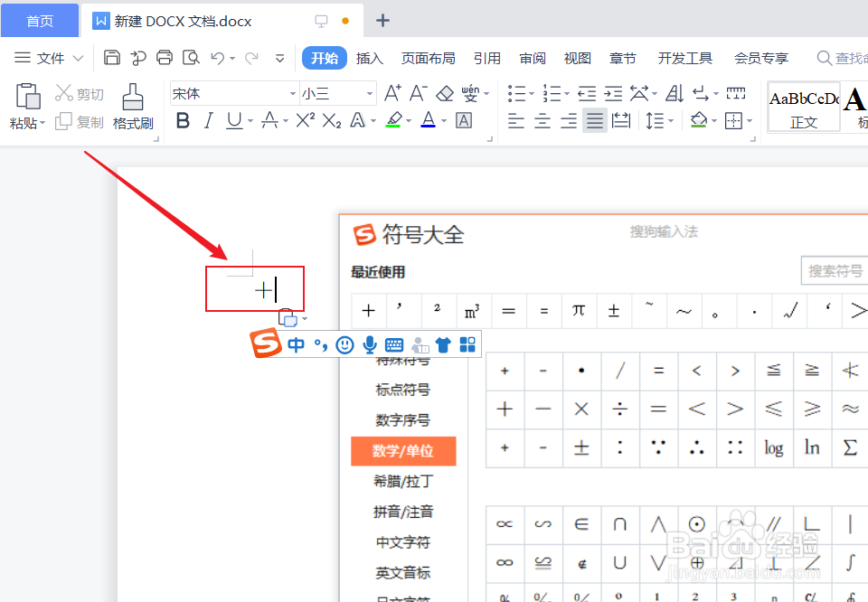Insert the π symbol from recent
The height and width of the screenshot is (602, 868).
click(579, 310)
